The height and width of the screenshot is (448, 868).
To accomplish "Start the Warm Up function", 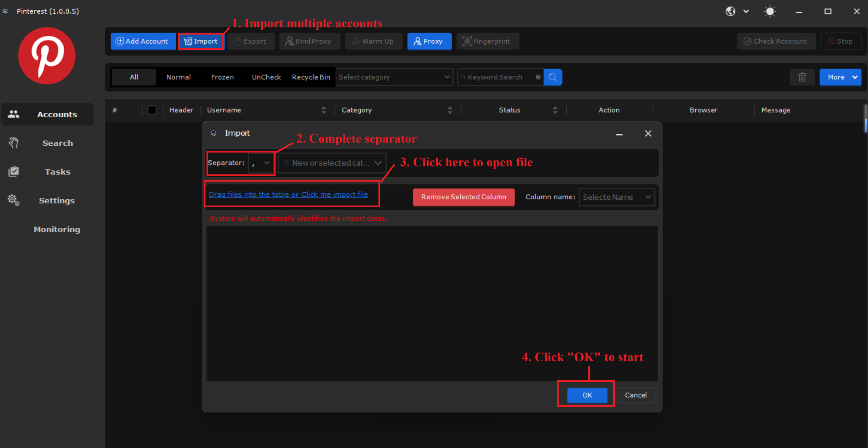I will tap(373, 41).
